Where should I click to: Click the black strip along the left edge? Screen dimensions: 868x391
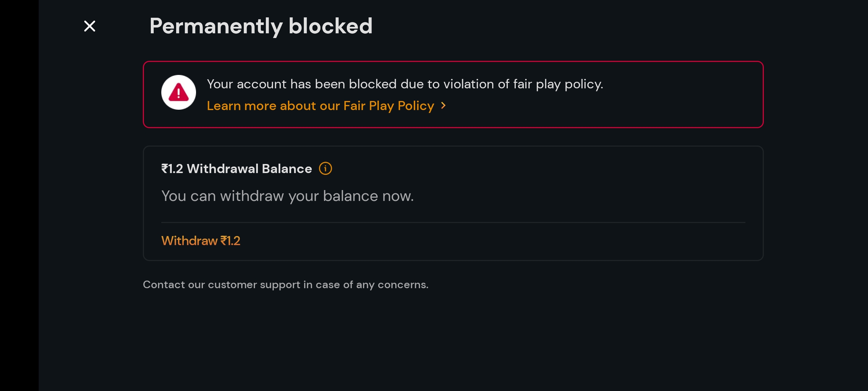[19, 195]
